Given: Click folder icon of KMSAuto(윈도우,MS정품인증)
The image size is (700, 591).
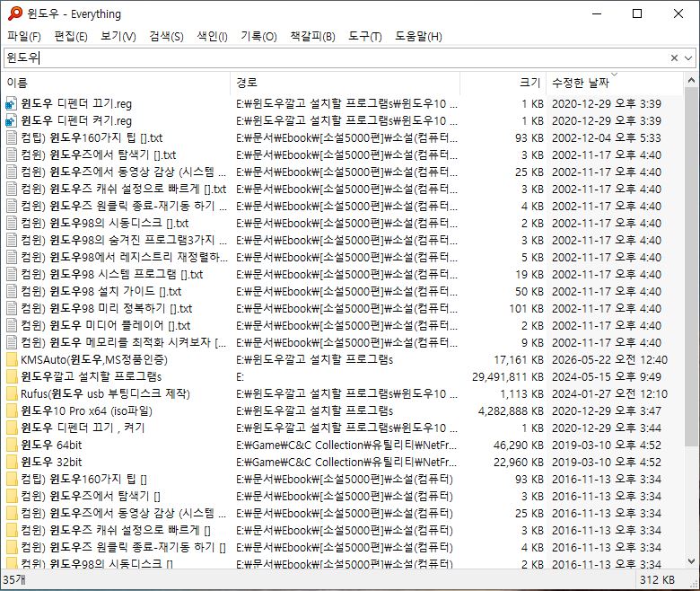Looking at the screenshot, I should coord(12,359).
